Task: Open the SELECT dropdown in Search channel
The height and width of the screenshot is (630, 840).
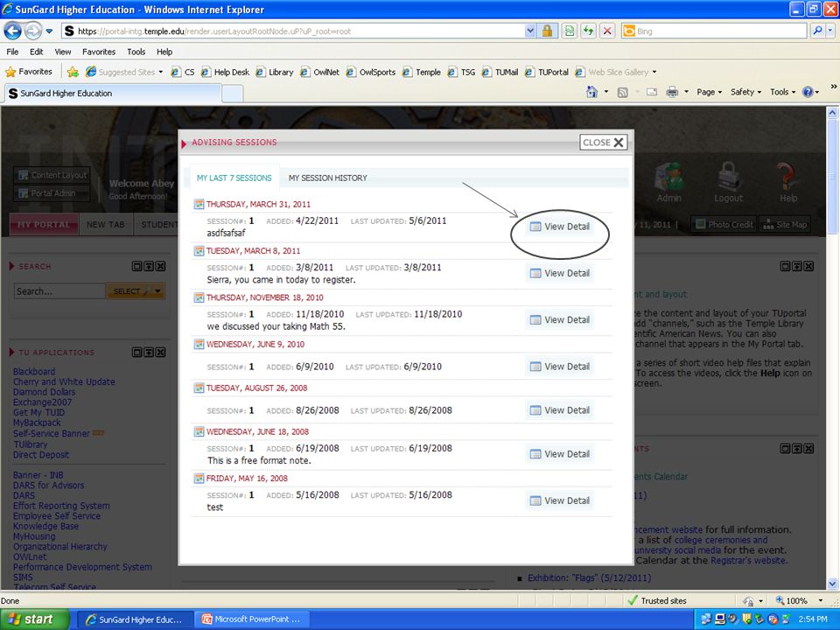Action: (x=136, y=290)
